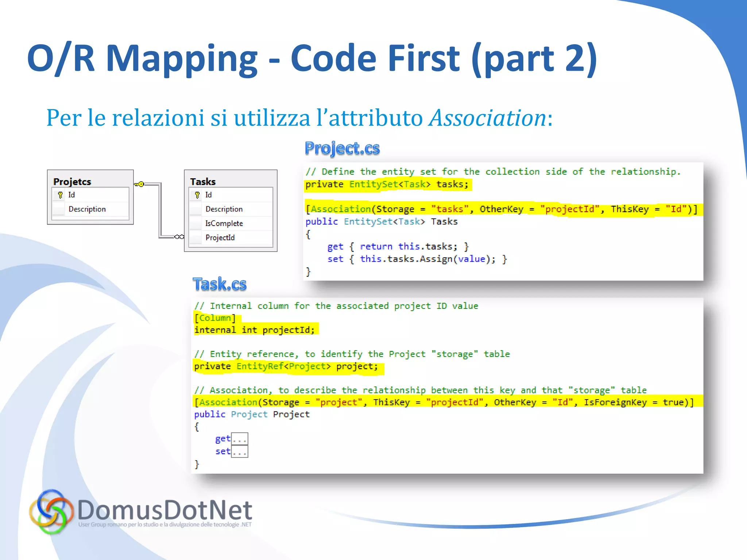Screen dimensions: 747x560
Task: Select the Id row in Projetcs table
Action: [90, 195]
